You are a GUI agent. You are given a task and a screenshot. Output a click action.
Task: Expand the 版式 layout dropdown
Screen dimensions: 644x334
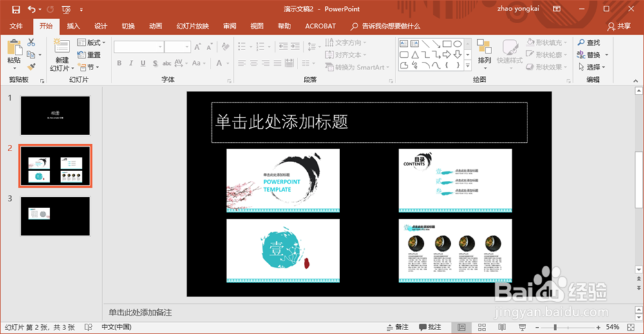click(91, 42)
